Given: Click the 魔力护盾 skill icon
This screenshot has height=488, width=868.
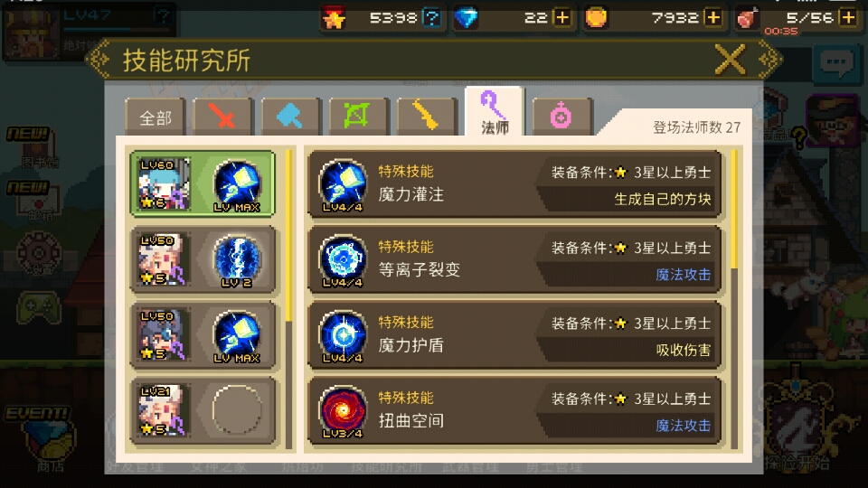Looking at the screenshot, I should tap(343, 335).
